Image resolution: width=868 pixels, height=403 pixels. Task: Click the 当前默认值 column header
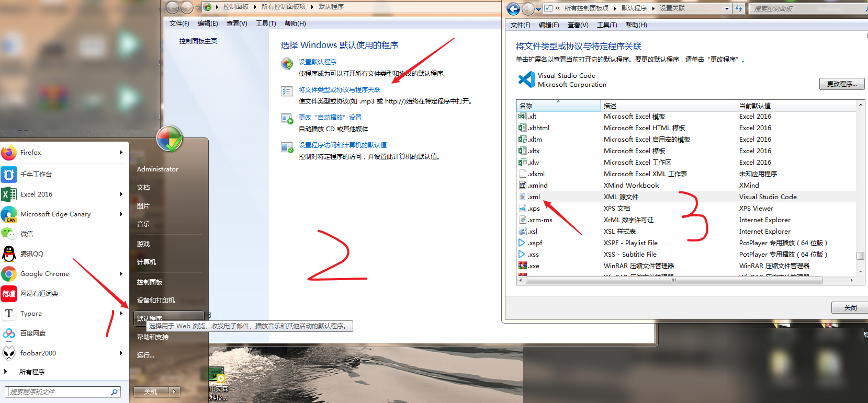[x=796, y=106]
